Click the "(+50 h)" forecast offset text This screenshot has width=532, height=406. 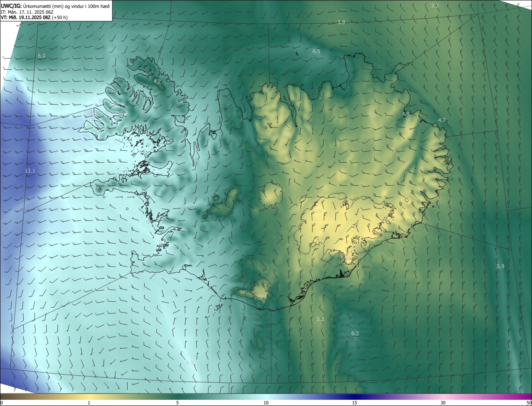60,17
